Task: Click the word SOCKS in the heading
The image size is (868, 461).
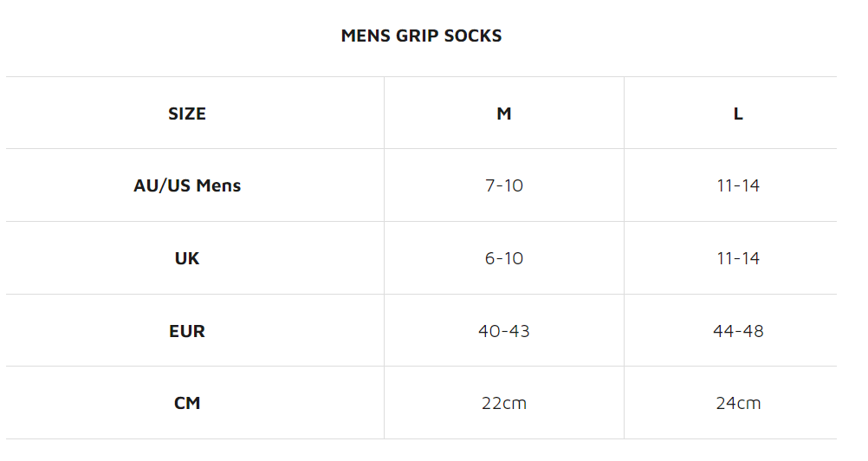Action: (x=474, y=36)
